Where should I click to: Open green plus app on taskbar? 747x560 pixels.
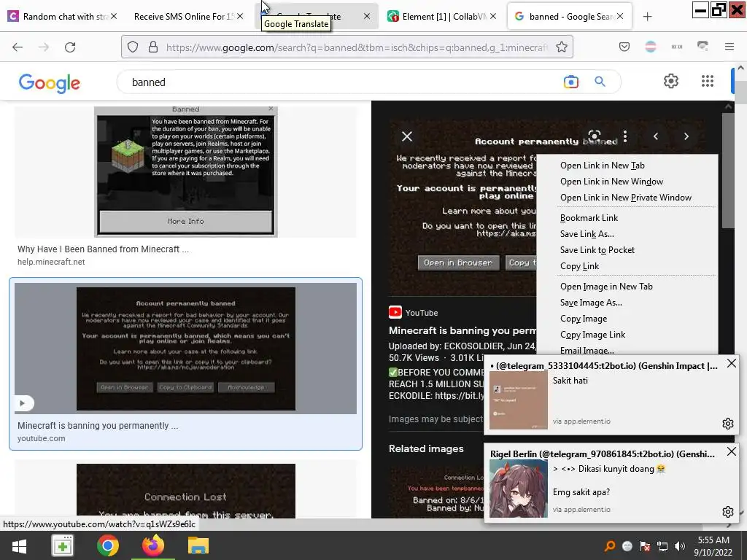point(63,545)
